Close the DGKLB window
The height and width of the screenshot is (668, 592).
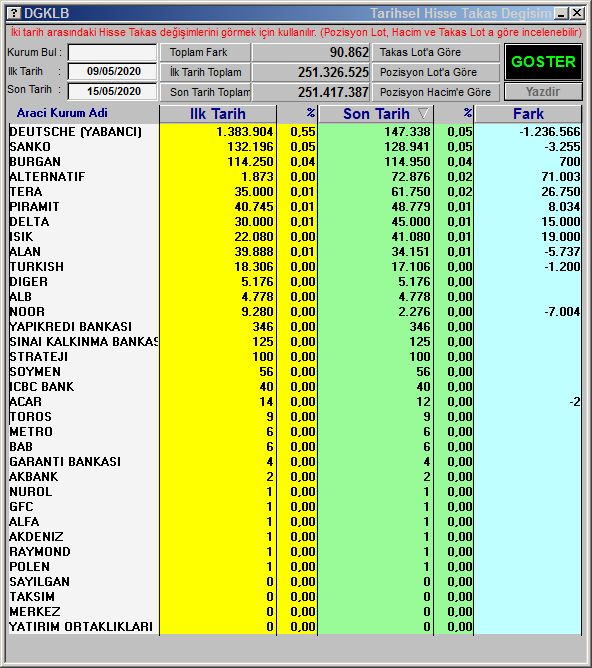pos(577,13)
